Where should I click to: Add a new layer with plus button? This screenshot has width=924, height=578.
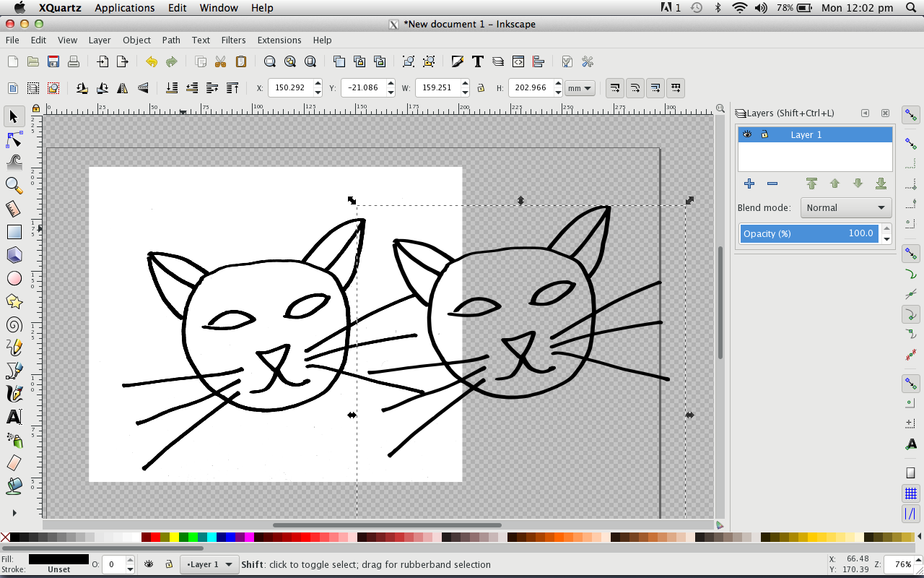pyautogui.click(x=749, y=184)
